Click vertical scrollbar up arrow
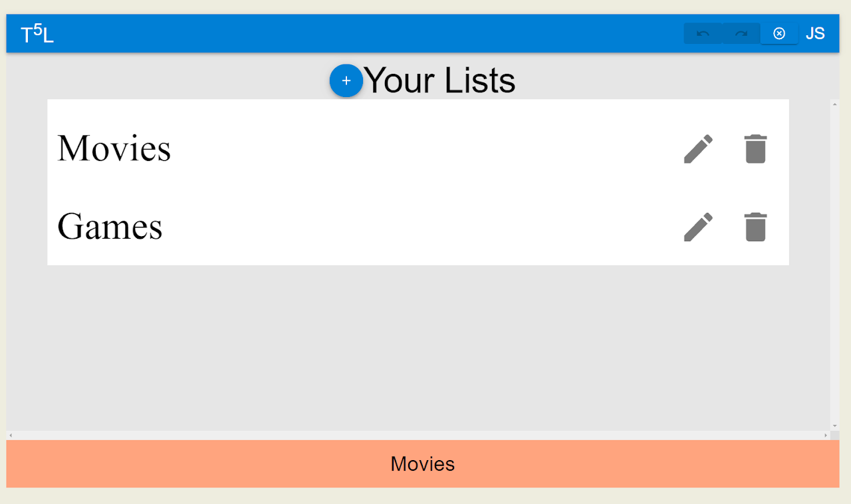Screen dimensions: 851x504 [835, 104]
